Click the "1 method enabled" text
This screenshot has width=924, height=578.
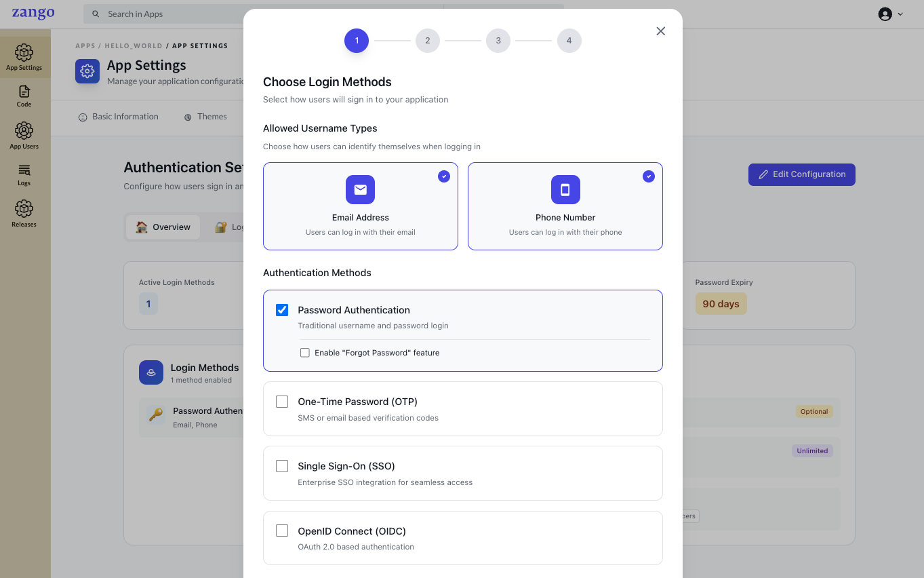coord(201,381)
